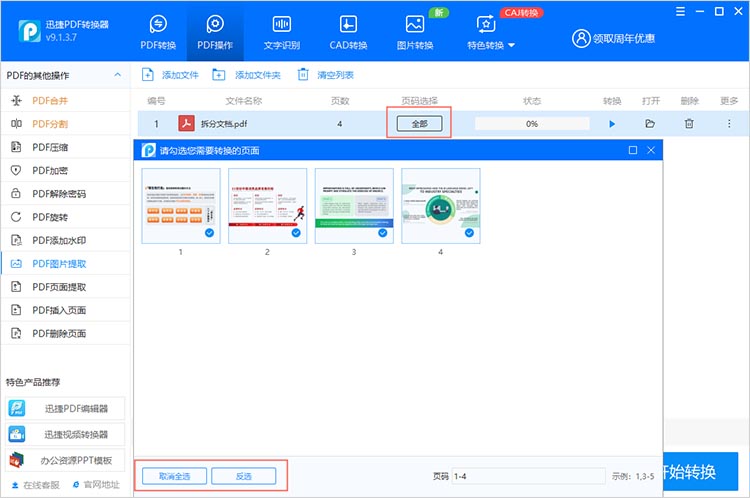Select PDF解除密码 in sidebar
The height and width of the screenshot is (498, 750).
tap(65, 194)
